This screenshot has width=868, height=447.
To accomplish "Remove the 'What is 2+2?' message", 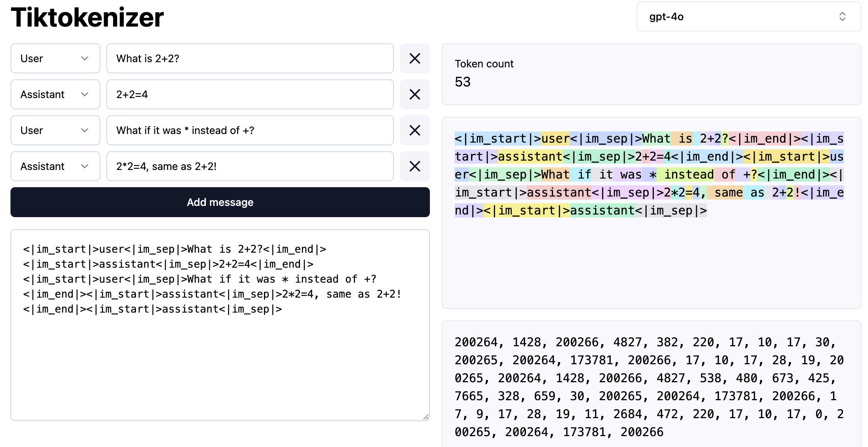I will (x=415, y=58).
